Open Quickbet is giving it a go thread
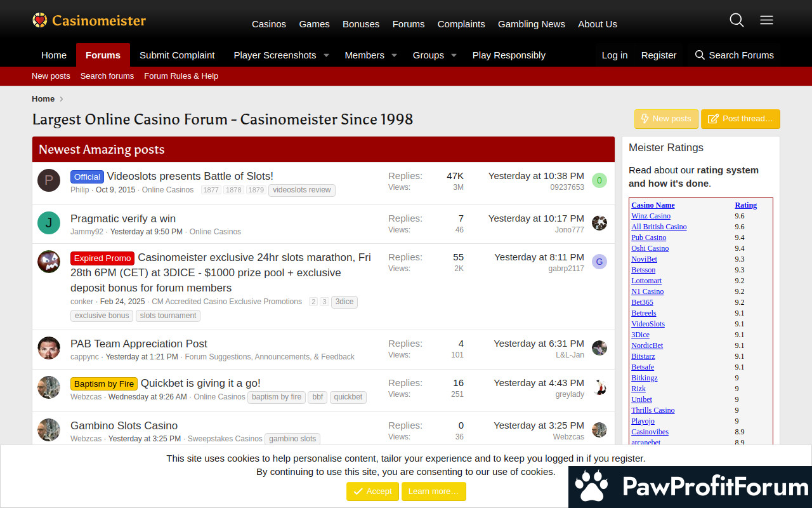The width and height of the screenshot is (812, 508). (x=200, y=384)
